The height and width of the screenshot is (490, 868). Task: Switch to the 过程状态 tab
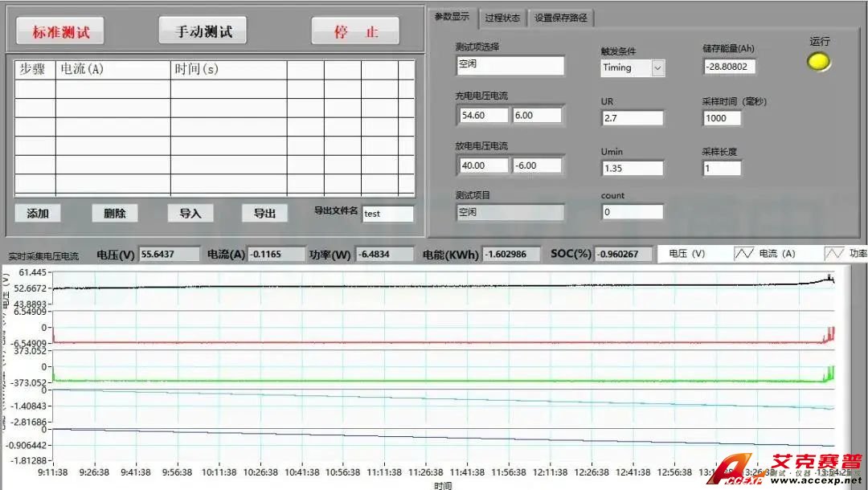click(502, 18)
